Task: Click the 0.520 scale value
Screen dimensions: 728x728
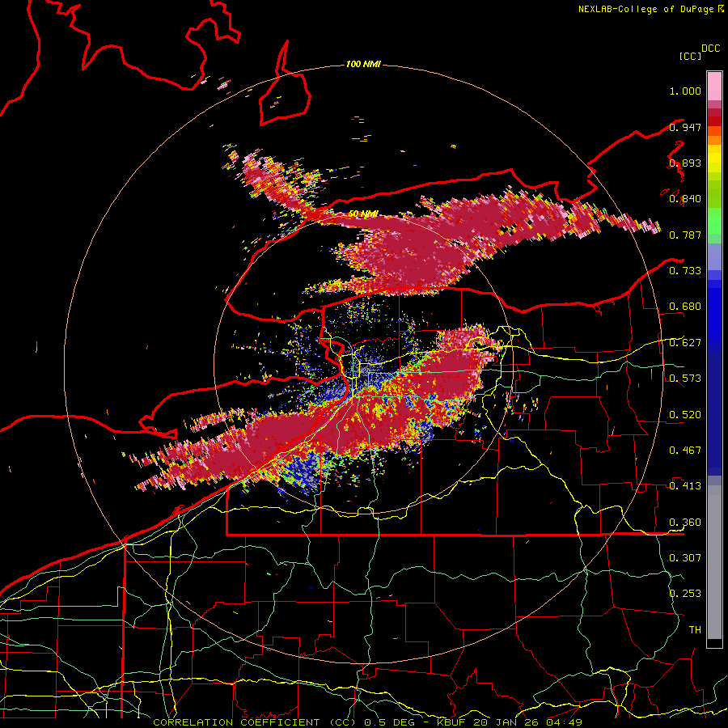Action: click(685, 415)
